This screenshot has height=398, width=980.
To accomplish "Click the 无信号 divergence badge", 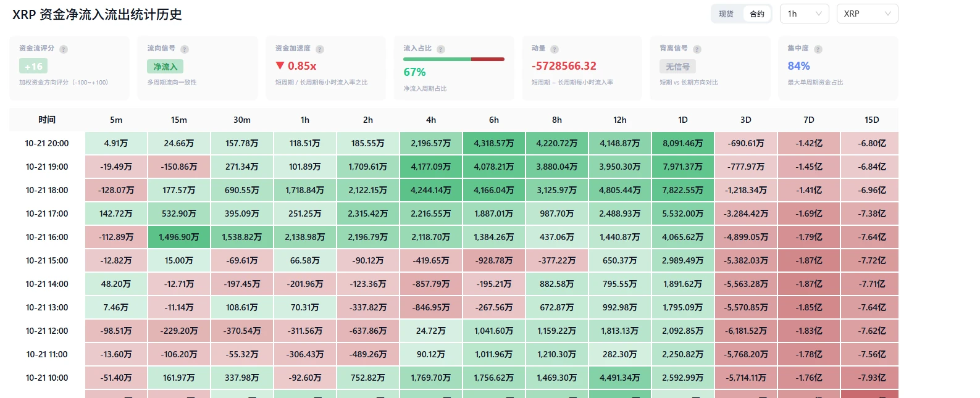I will (677, 66).
